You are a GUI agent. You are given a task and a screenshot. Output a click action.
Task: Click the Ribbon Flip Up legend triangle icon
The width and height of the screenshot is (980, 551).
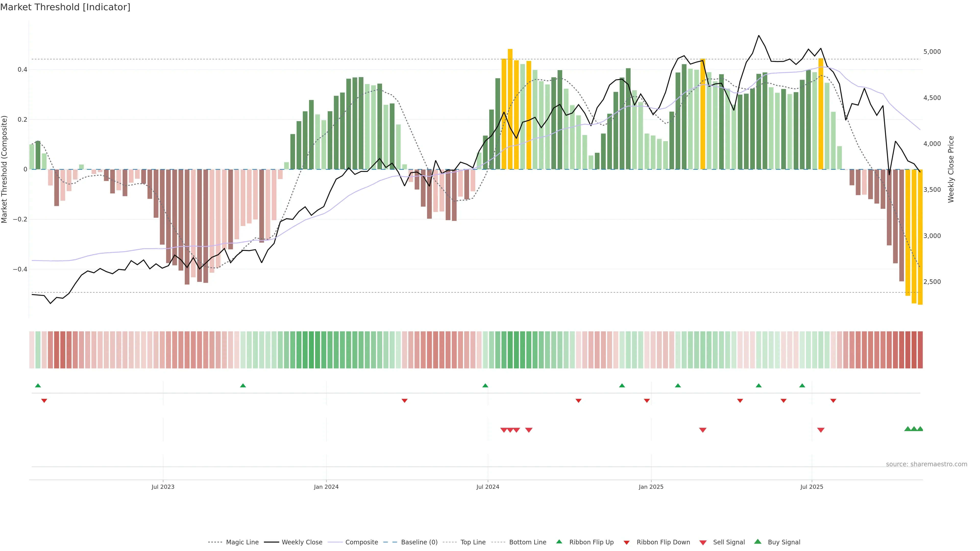[559, 542]
